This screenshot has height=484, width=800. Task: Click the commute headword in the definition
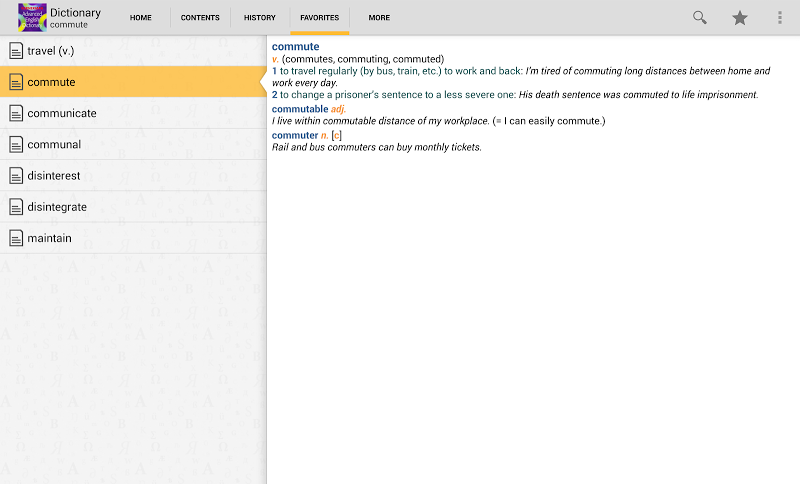point(296,46)
